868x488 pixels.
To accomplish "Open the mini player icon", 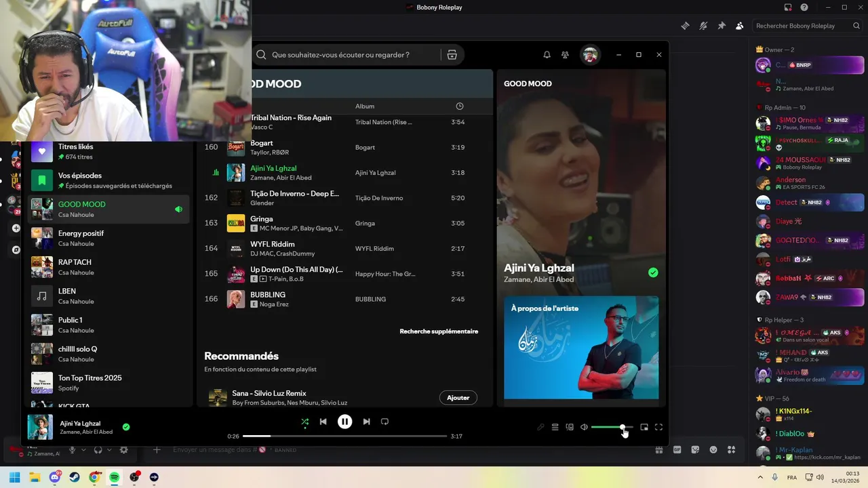I will (x=644, y=427).
